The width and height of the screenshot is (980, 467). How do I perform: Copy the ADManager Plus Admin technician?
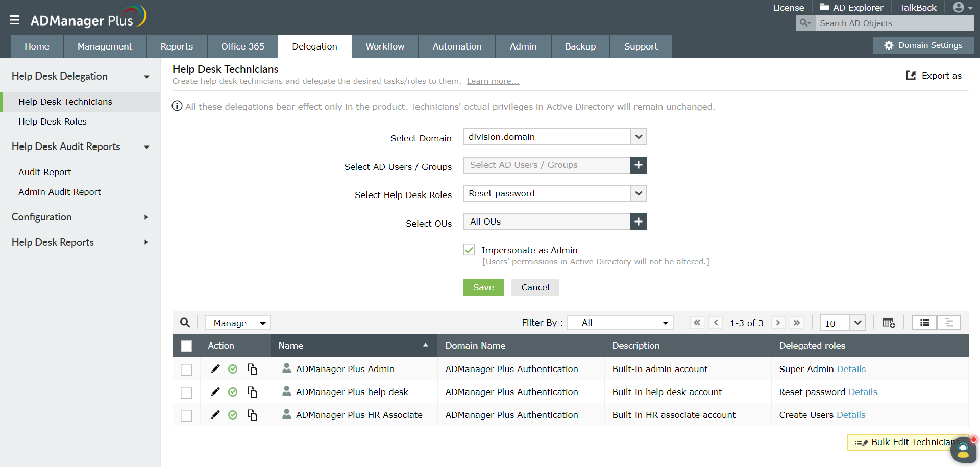(252, 369)
